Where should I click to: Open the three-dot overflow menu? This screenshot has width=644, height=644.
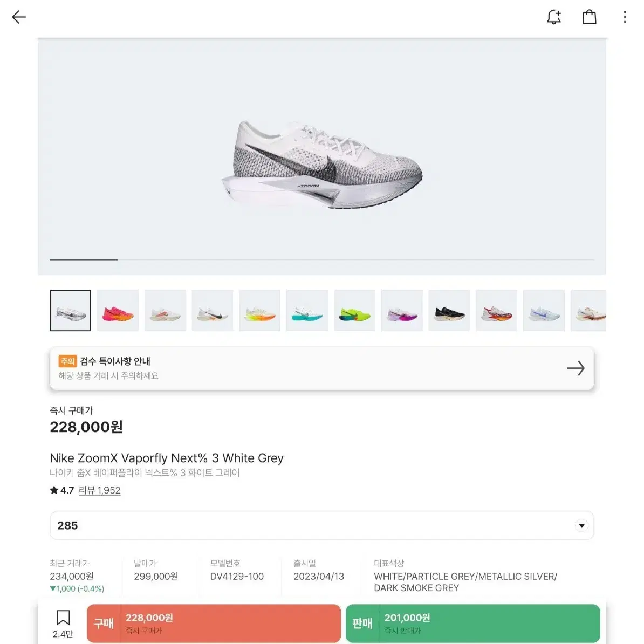pyautogui.click(x=624, y=17)
